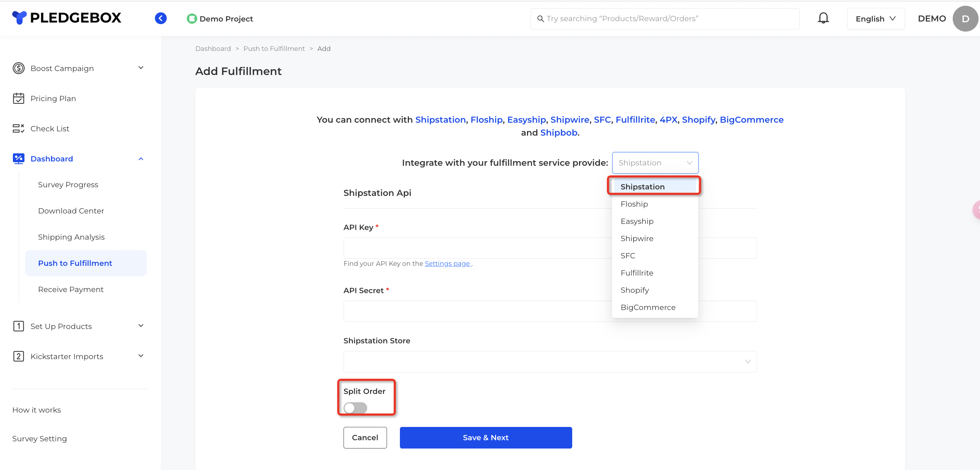
Task: Open Receive Payment in sidebar
Action: (70, 290)
